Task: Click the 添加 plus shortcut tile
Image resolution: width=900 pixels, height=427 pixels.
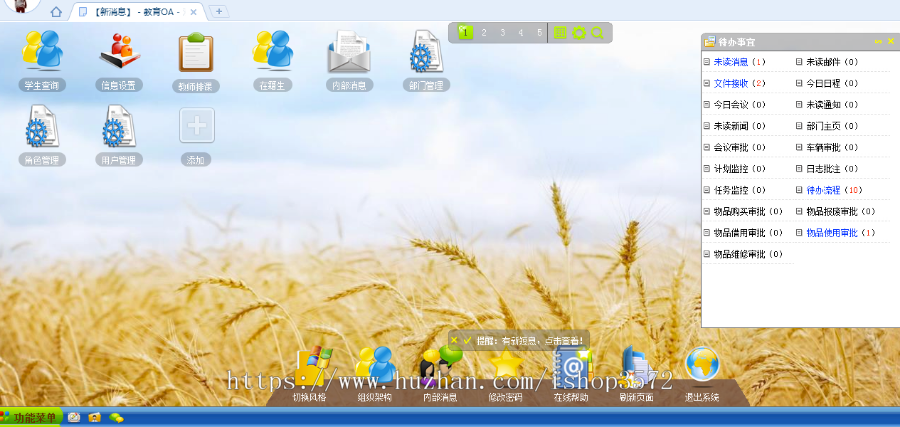Action: coord(196,125)
